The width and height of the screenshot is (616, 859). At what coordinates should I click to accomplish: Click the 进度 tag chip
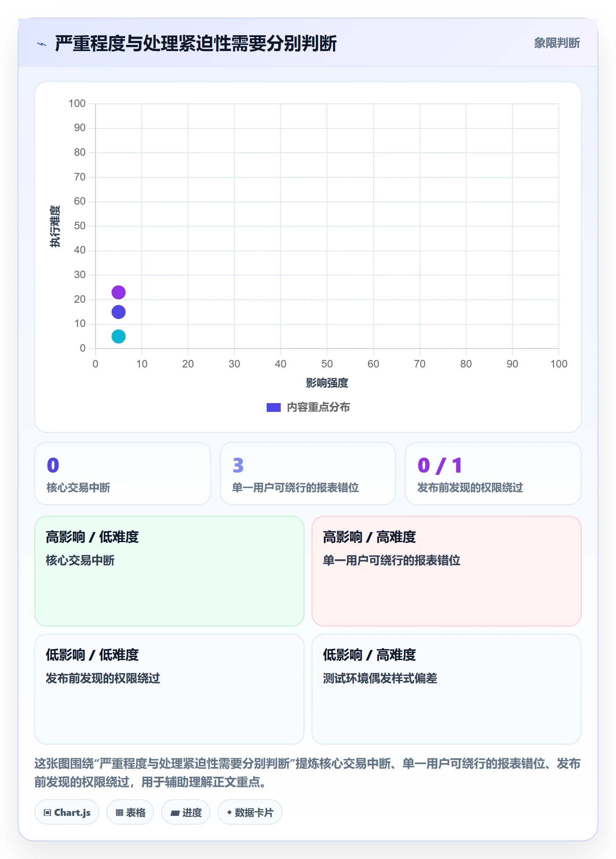(186, 812)
